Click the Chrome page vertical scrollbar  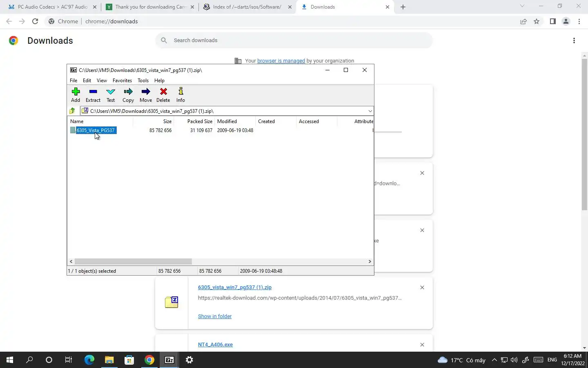pyautogui.click(x=584, y=135)
